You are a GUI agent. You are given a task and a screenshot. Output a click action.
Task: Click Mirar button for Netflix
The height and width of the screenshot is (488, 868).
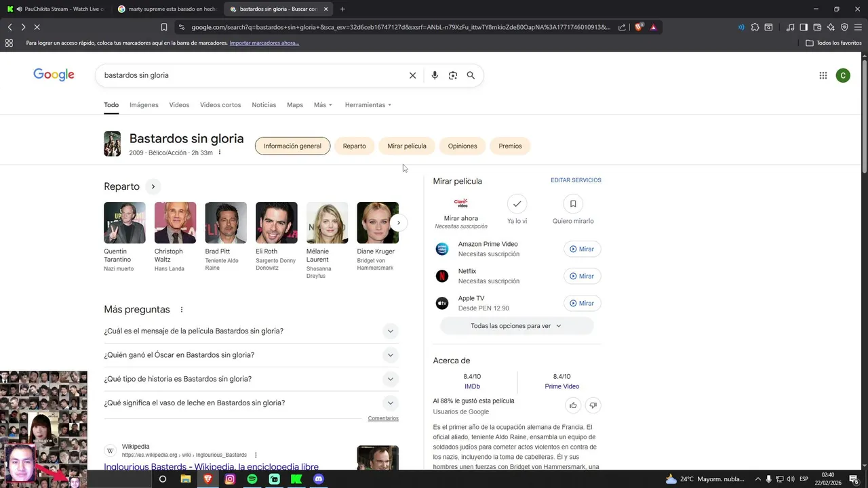click(582, 276)
